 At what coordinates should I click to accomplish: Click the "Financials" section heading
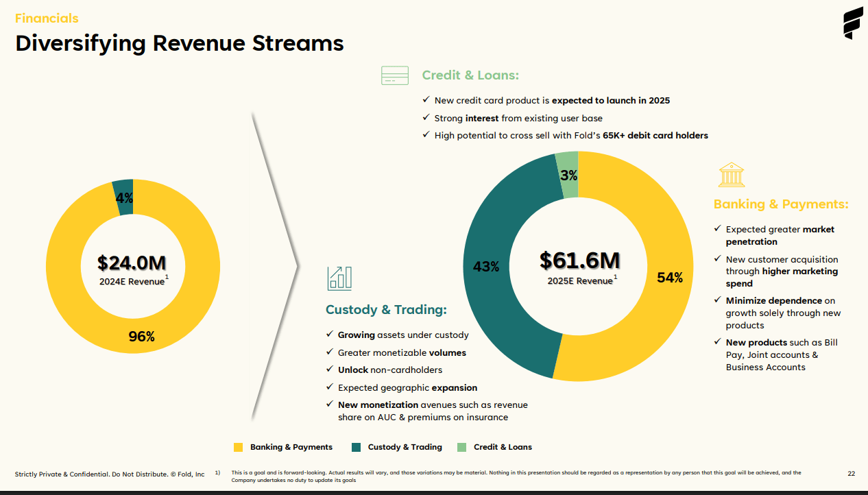47,18
